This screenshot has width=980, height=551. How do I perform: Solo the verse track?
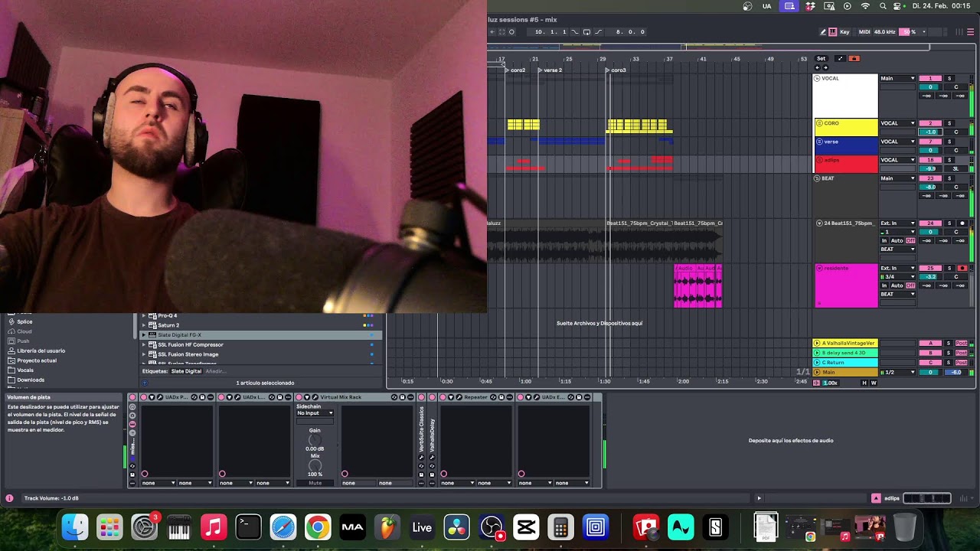pyautogui.click(x=949, y=142)
